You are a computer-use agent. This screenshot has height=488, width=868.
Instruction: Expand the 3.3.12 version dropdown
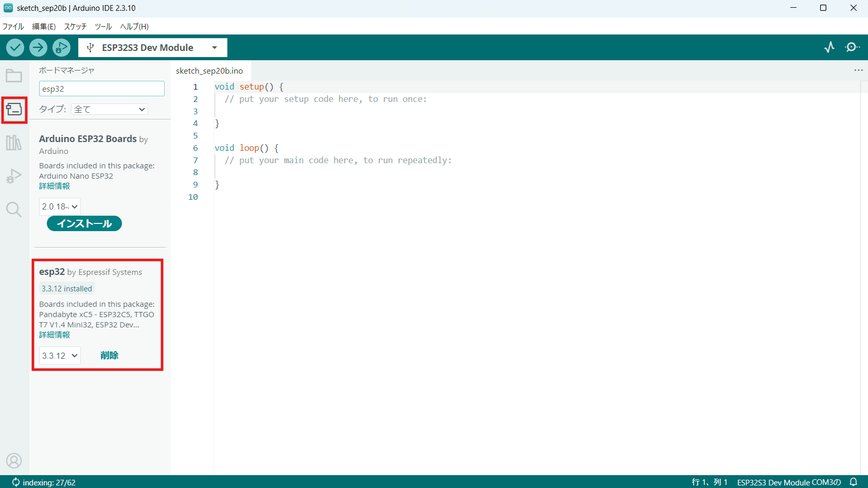coord(60,356)
